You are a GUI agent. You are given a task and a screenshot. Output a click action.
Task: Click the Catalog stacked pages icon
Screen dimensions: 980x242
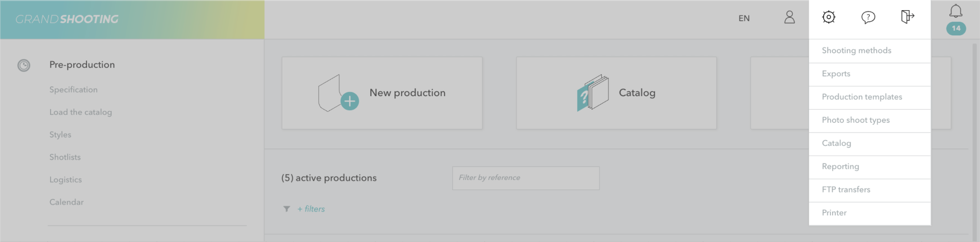[x=593, y=93]
